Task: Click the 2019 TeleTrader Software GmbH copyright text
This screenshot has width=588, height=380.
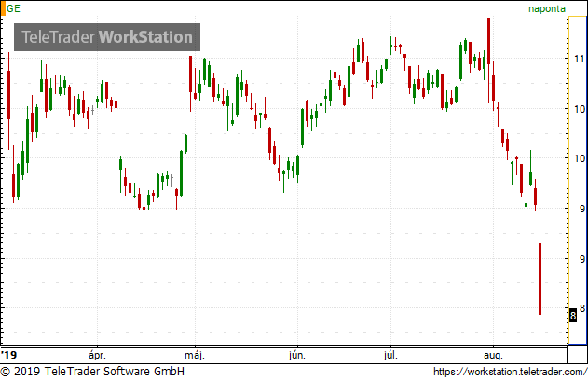Action: point(92,372)
